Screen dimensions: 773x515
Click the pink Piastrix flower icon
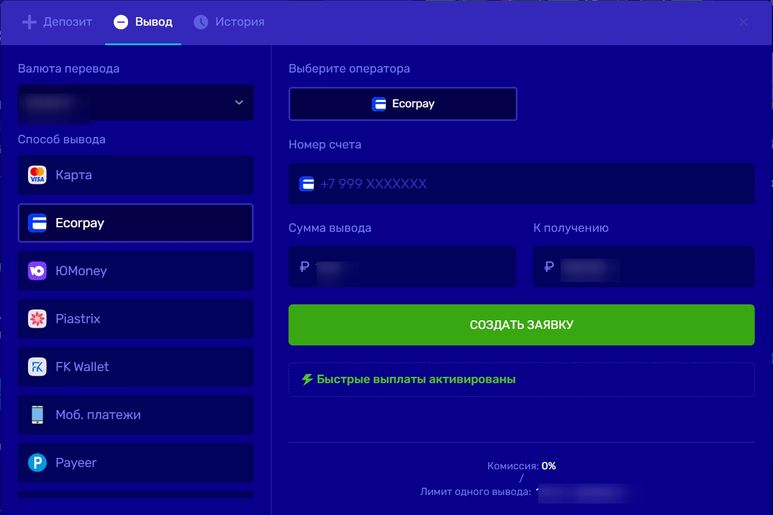pyautogui.click(x=37, y=319)
